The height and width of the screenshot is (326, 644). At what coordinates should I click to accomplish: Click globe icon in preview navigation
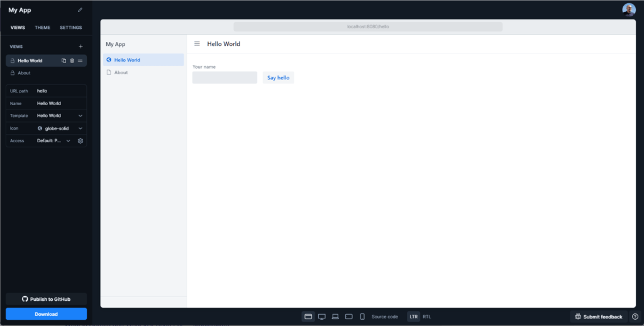coord(109,60)
